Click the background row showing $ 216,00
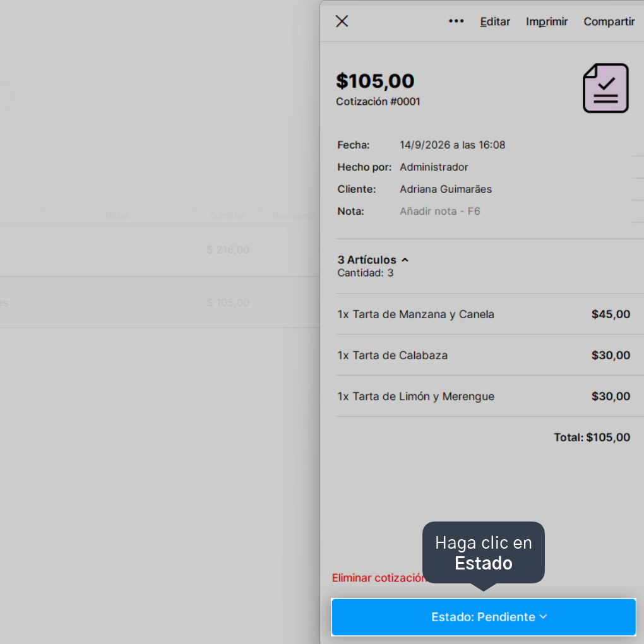644x644 pixels. tap(160, 250)
